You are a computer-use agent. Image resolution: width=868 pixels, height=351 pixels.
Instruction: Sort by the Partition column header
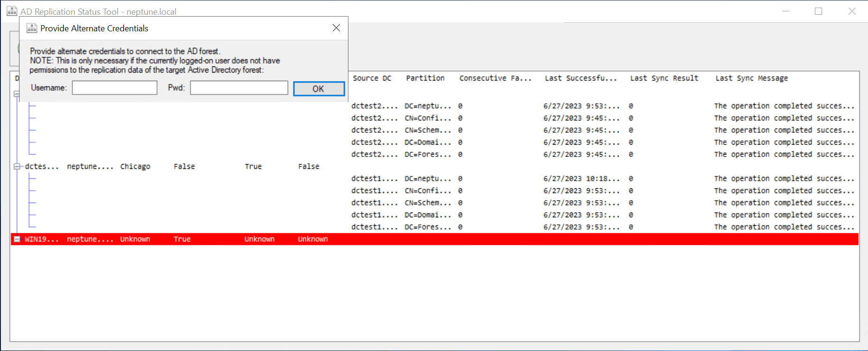(425, 78)
